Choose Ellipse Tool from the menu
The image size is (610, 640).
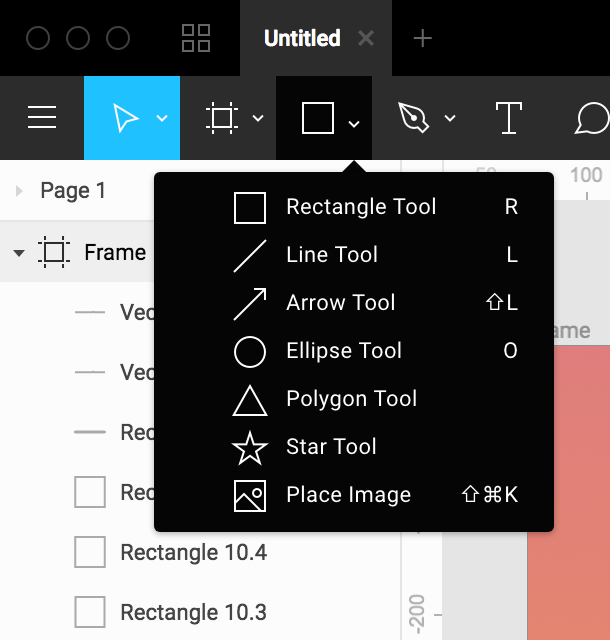click(344, 351)
